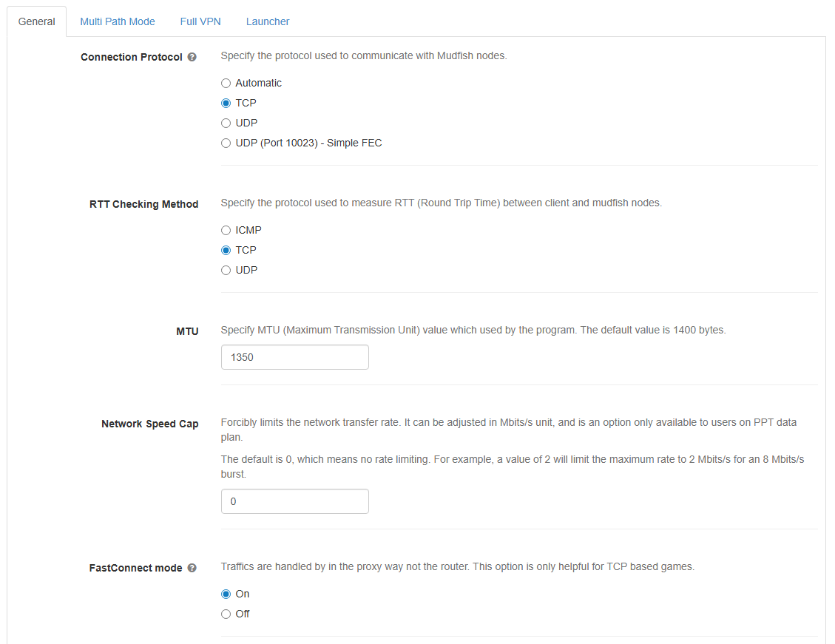Open the Launcher tab
This screenshot has width=835, height=644.
268,22
